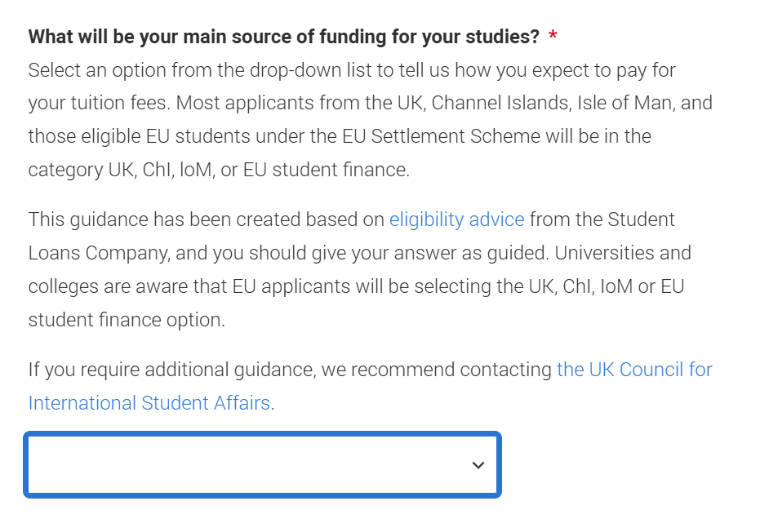
Task: Open the eligibility advice link
Action: [456, 219]
